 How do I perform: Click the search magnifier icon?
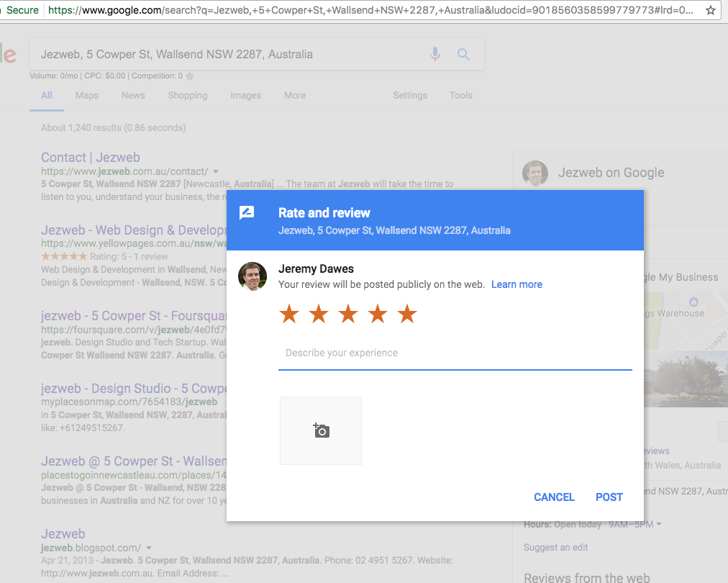[463, 55]
